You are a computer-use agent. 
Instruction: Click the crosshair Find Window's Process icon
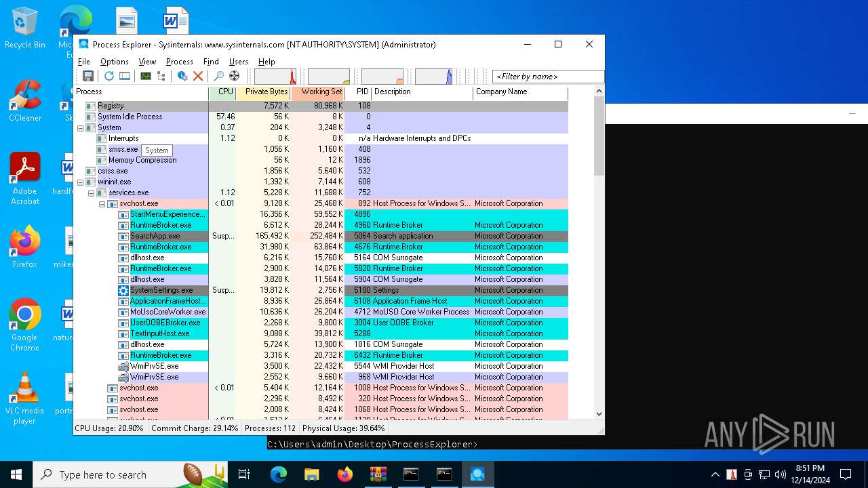click(234, 76)
